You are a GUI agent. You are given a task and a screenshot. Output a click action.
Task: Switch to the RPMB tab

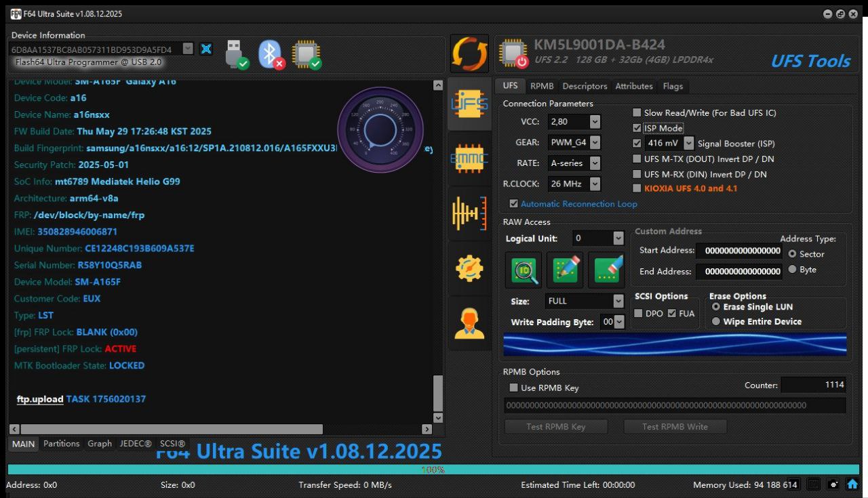pyautogui.click(x=542, y=86)
